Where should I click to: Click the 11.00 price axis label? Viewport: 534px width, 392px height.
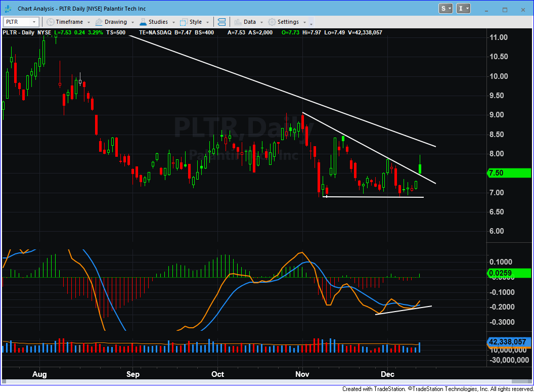(499, 37)
